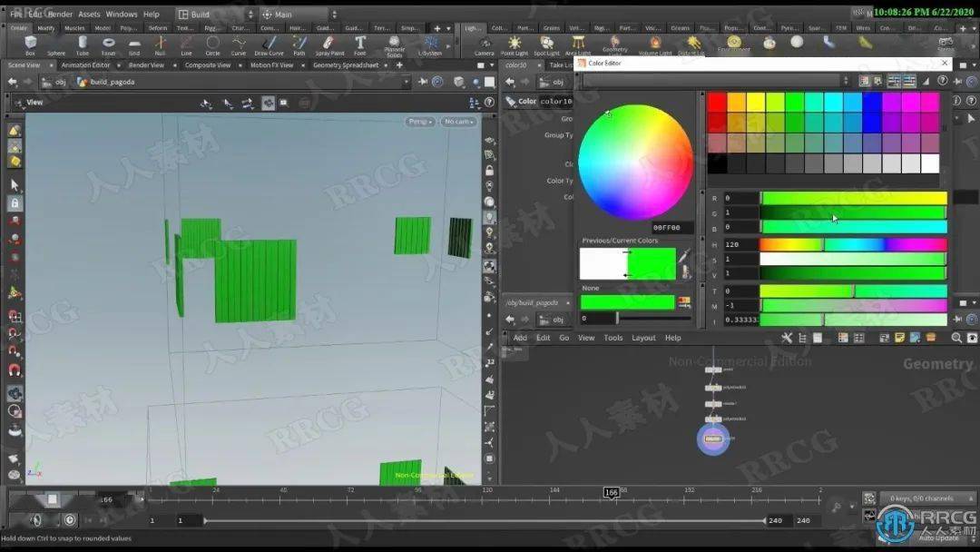Open the Main radial menu dropdown
The image size is (980, 552).
(299, 15)
